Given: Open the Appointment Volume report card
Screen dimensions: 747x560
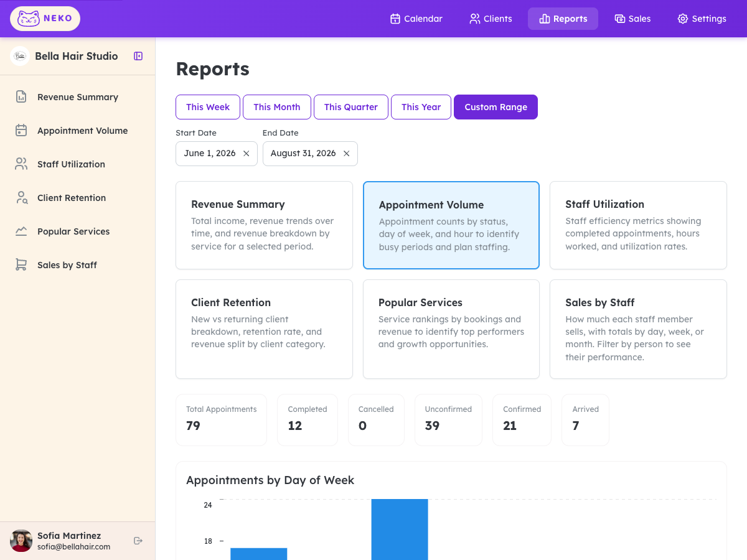Looking at the screenshot, I should click(x=451, y=225).
